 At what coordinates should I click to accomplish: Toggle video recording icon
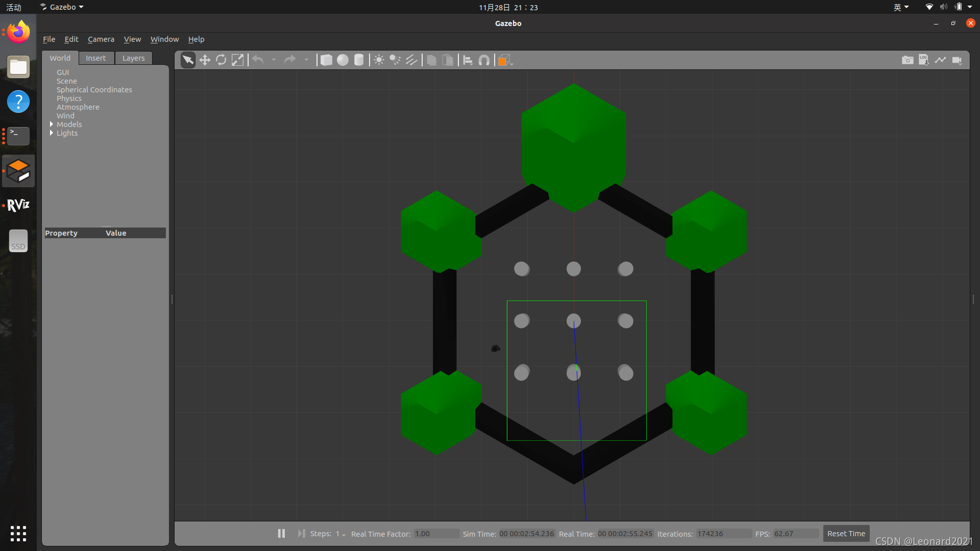tap(957, 60)
